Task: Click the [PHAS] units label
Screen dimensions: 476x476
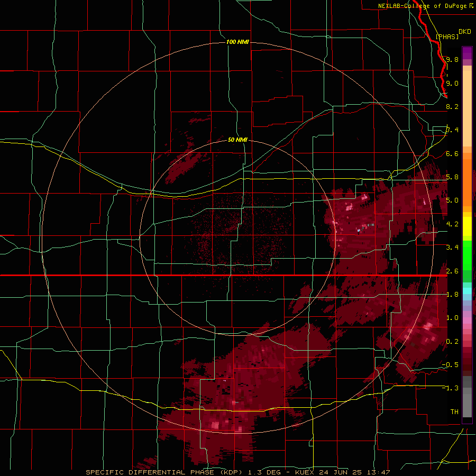Action: pos(447,36)
